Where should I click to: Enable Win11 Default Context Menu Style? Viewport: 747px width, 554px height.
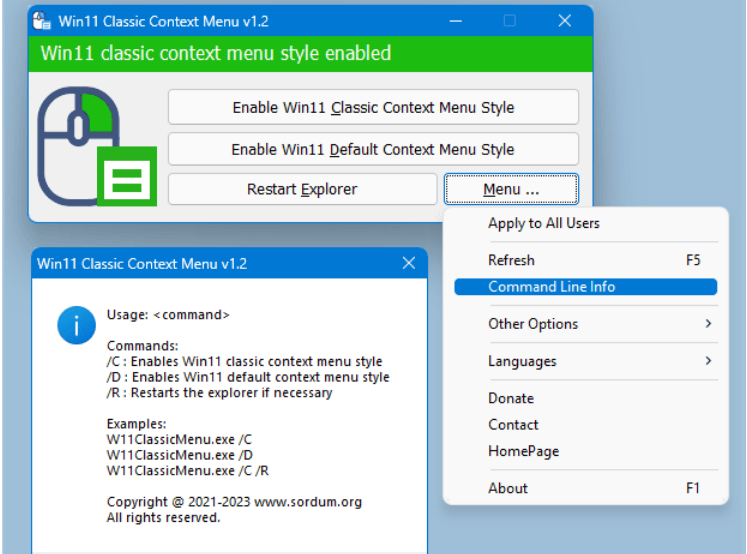pyautogui.click(x=373, y=150)
